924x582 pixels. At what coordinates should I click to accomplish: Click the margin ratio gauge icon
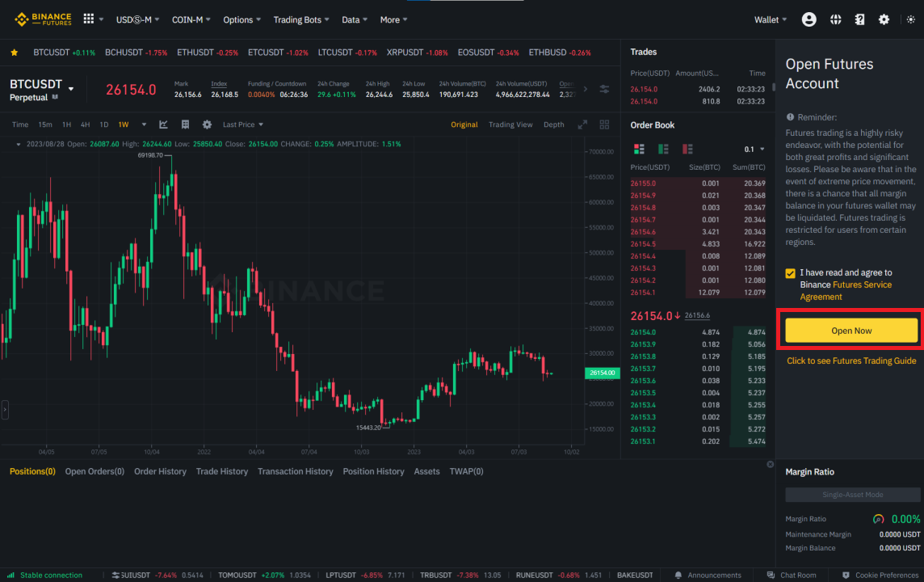pos(878,519)
